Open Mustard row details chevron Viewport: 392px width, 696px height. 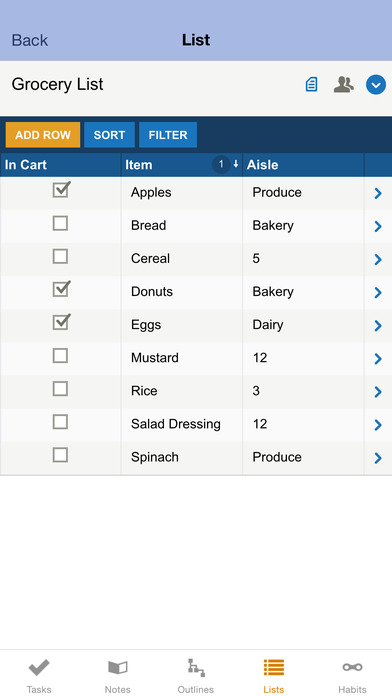tap(378, 359)
